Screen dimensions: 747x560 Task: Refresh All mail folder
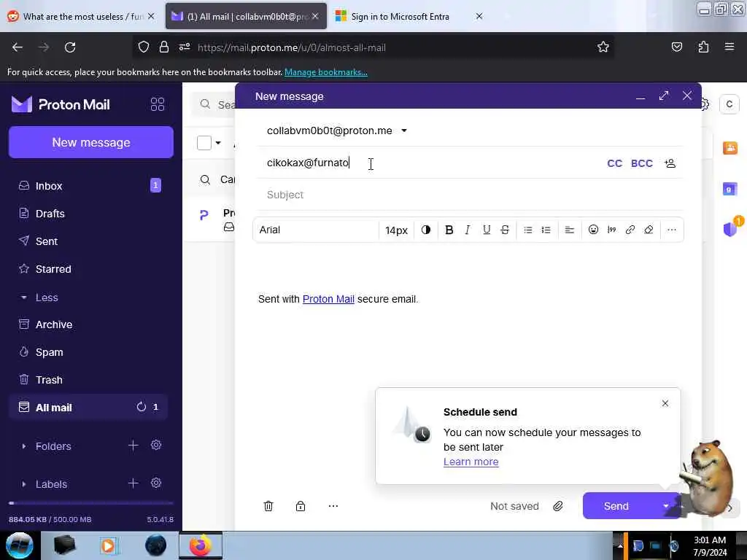[x=141, y=407]
